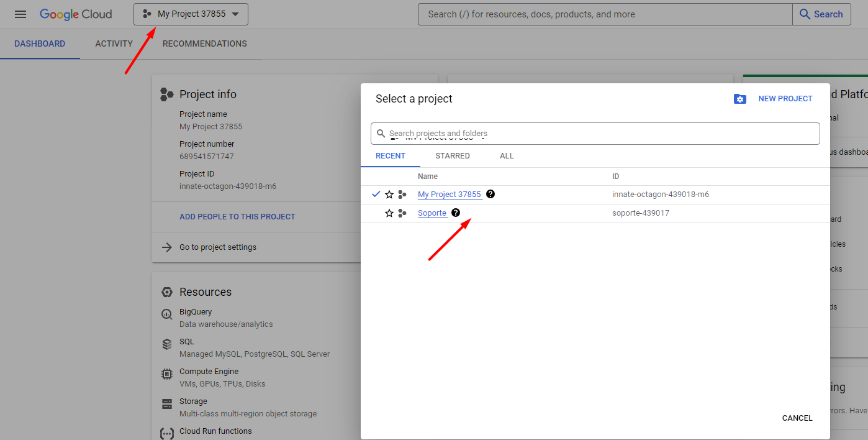Open the My Project 37855 project selector

click(x=191, y=14)
